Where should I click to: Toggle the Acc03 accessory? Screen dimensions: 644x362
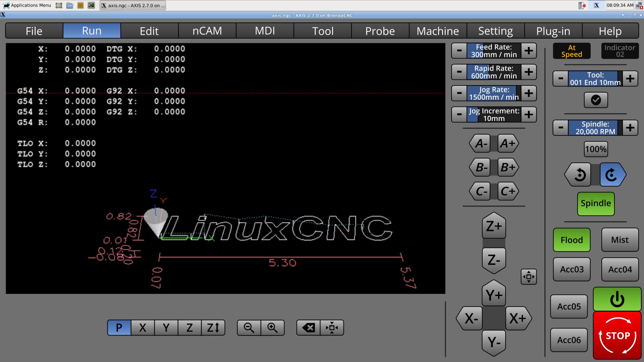(x=572, y=269)
